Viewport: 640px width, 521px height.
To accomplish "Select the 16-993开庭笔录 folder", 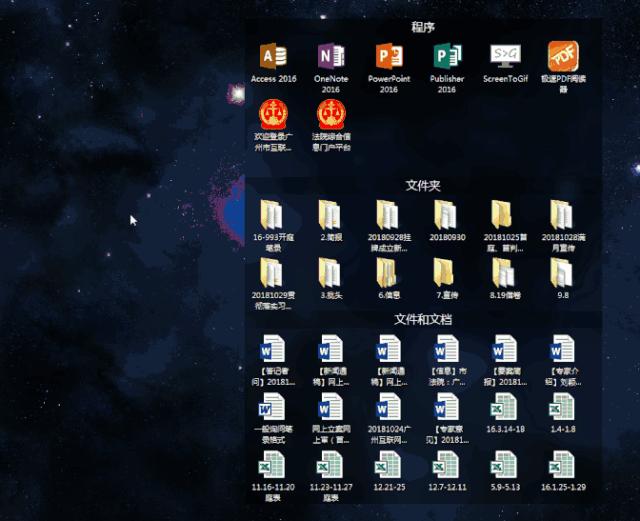I will click(273, 215).
